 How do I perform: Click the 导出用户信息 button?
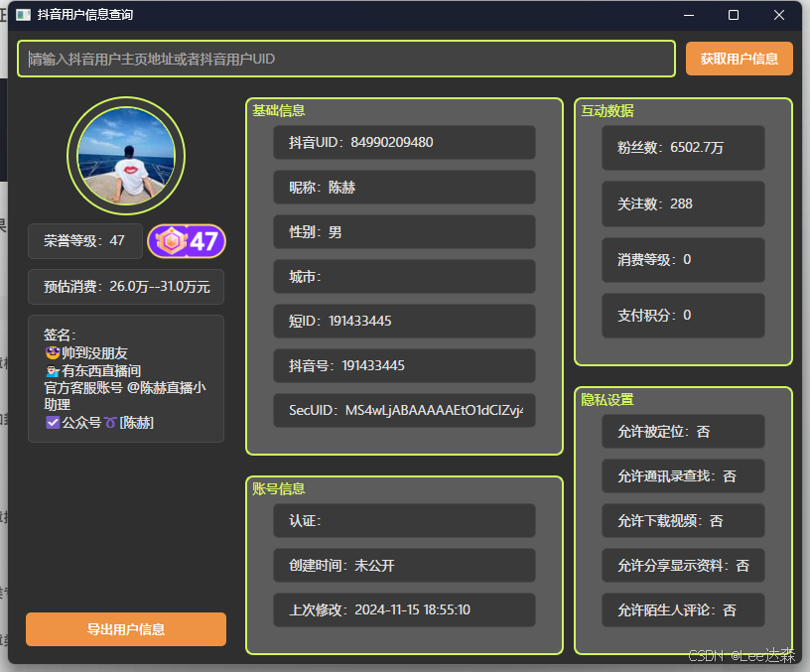coord(126,629)
